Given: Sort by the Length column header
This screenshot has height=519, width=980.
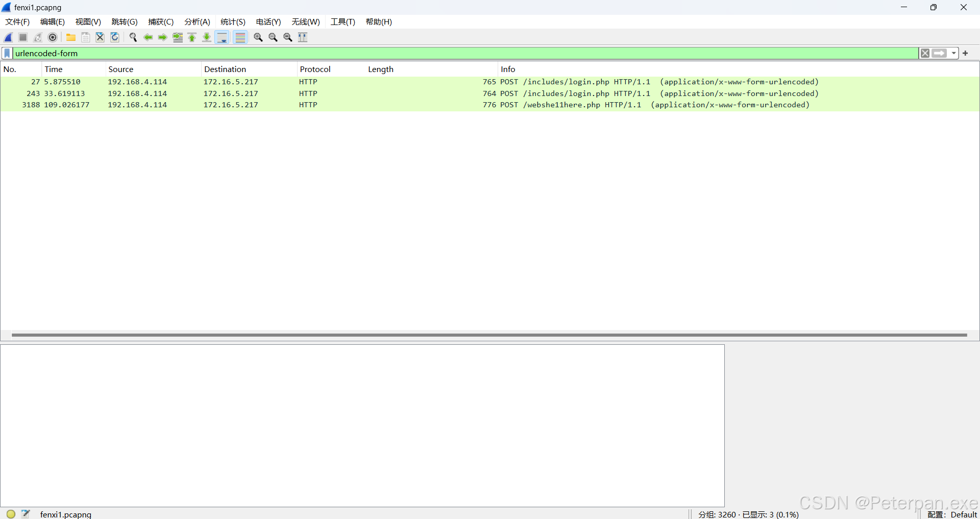Looking at the screenshot, I should click(x=431, y=69).
